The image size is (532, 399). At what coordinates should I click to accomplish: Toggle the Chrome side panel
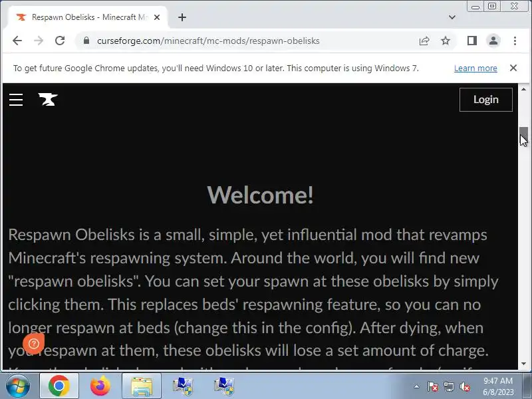[472, 41]
